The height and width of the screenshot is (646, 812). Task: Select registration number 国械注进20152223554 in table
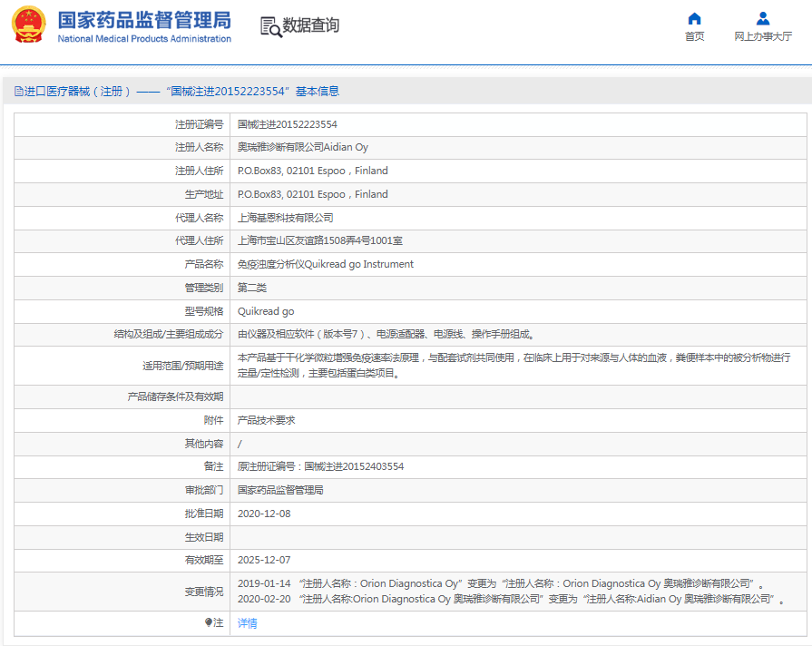tap(287, 124)
